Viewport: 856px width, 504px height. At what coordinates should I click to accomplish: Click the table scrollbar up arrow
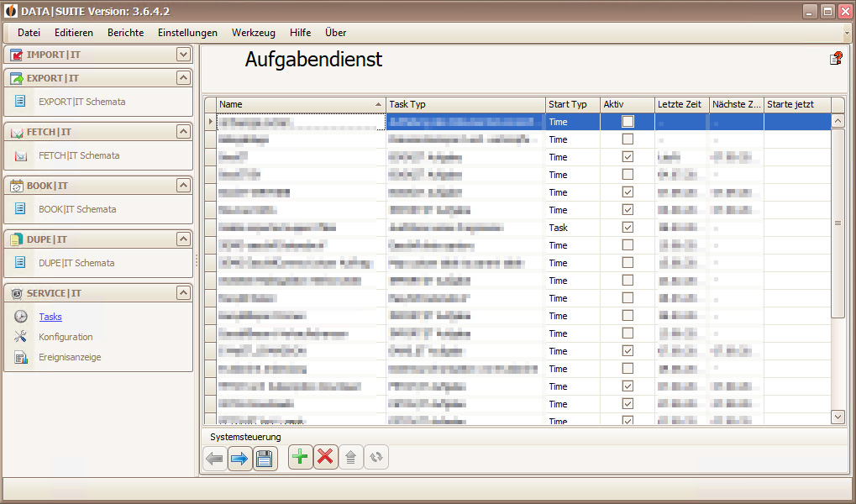point(838,121)
